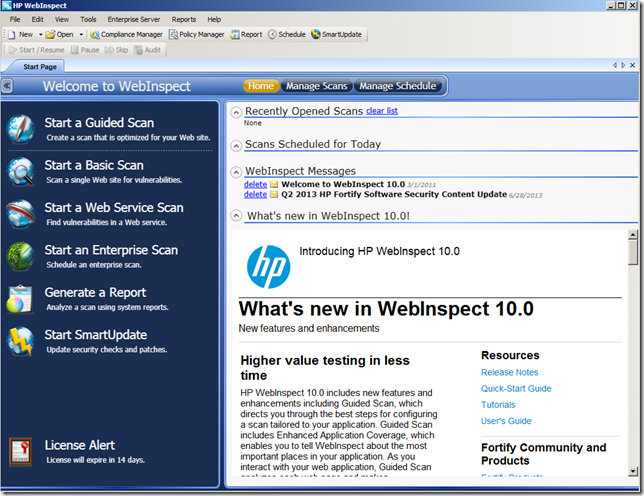The width and height of the screenshot is (644, 496).
Task: Open the Schedule toolbar item
Action: pos(287,34)
